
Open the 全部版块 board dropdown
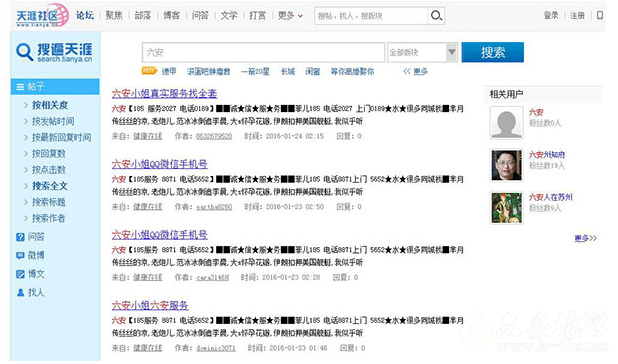423,52
